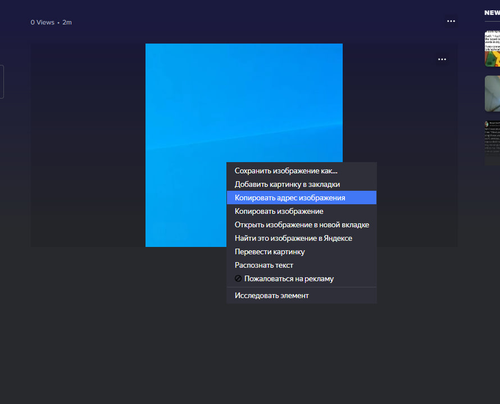Click the NEW heading in sidebar
Image resolution: width=500 pixels, height=404 pixels.
(x=492, y=13)
